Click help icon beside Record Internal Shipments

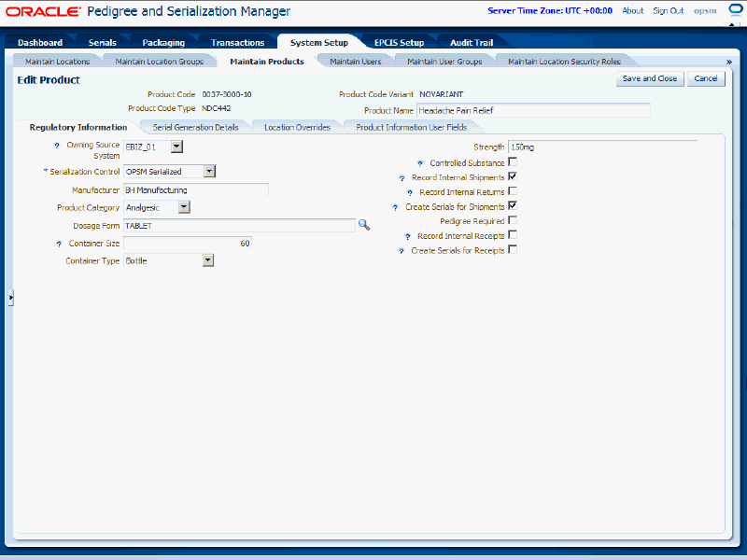(x=402, y=178)
